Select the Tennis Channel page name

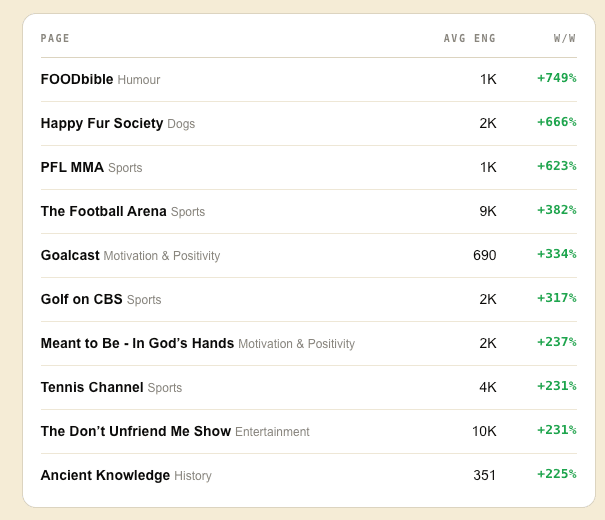92,387
